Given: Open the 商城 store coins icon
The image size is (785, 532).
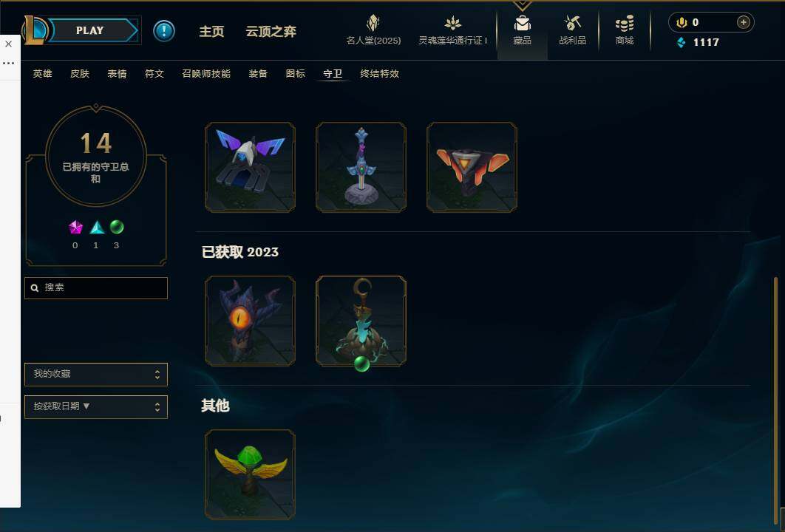Looking at the screenshot, I should point(625,23).
